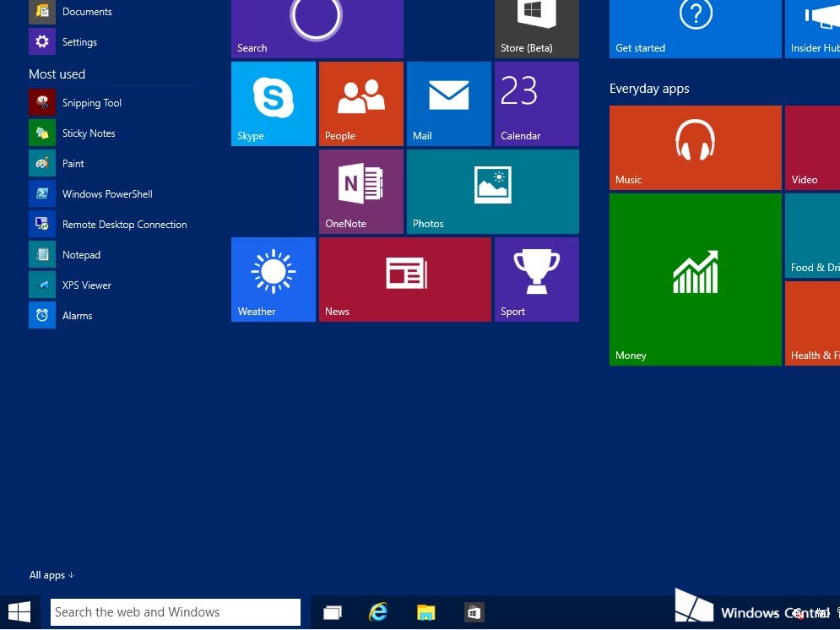
Task: Check the Weather tile
Action: coord(274,280)
